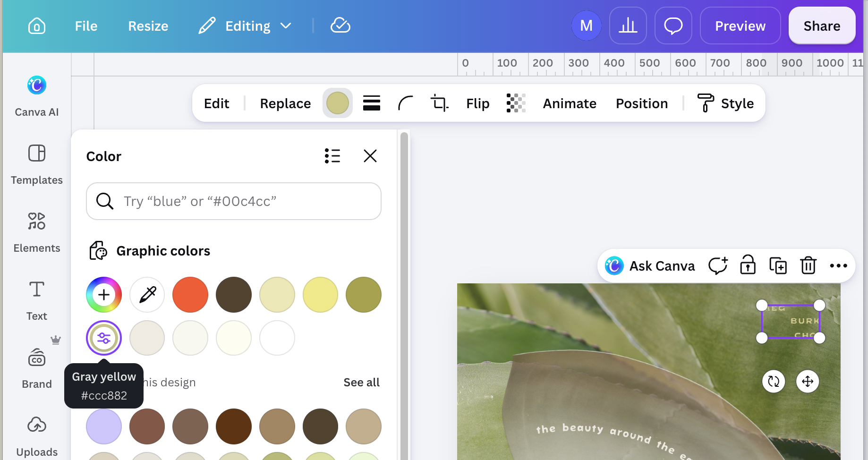Image resolution: width=868 pixels, height=460 pixels.
Task: Click the Ask Canva button
Action: [650, 266]
